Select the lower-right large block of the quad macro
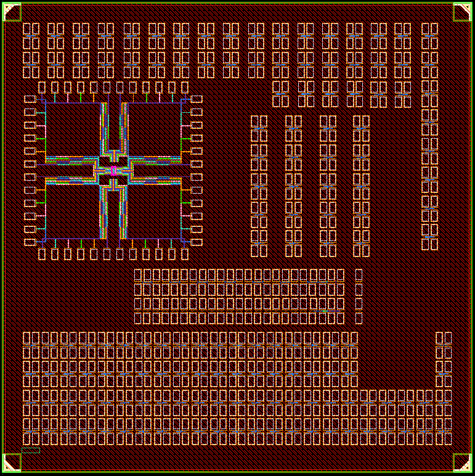Viewport: 475px width, 476px height. [155, 211]
